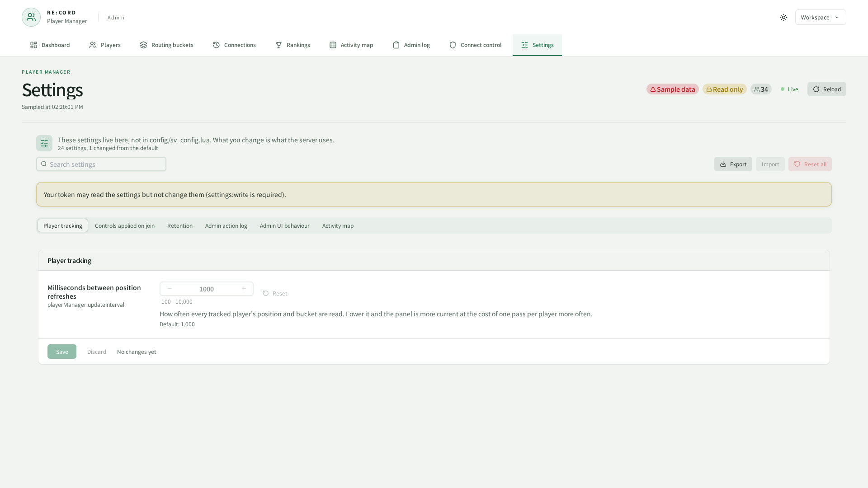Export the settings
Viewport: 868px width, 488px height.
(733, 164)
